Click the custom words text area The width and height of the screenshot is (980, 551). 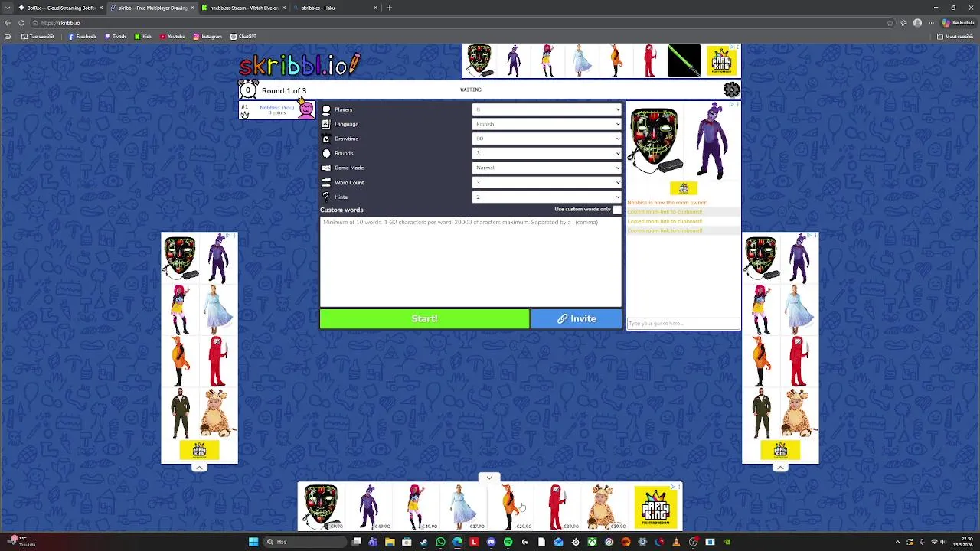[471, 261]
